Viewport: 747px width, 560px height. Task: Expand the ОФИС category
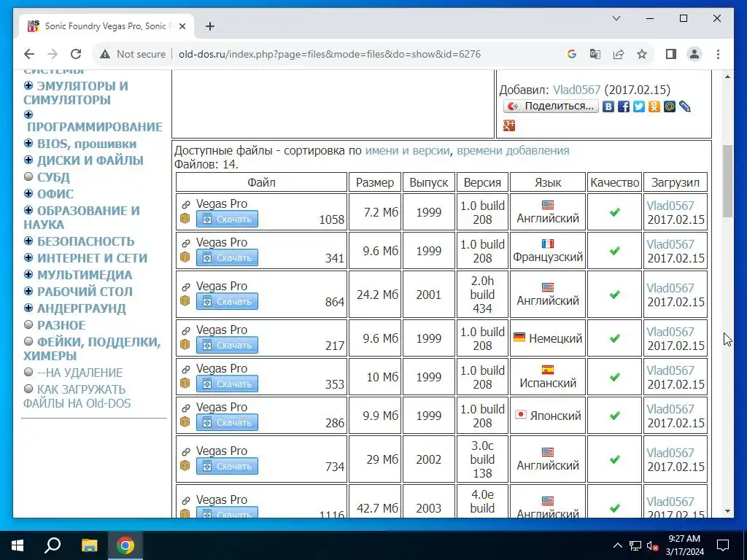pyautogui.click(x=28, y=192)
